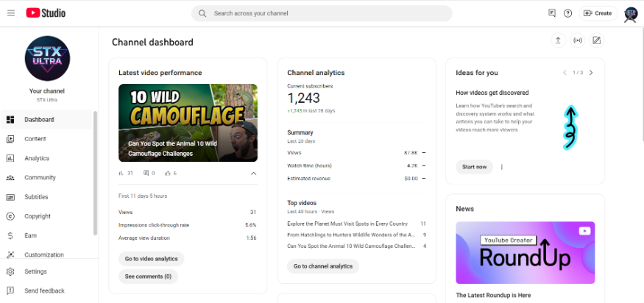
Task: Click the Estimated revenue $0.00 row
Action: click(x=356, y=179)
